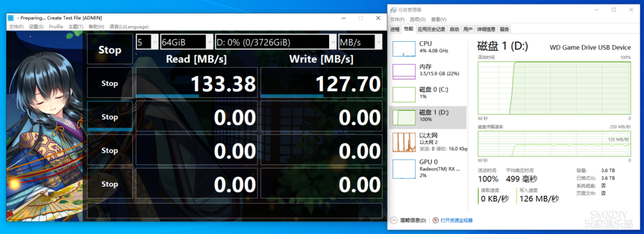The height and width of the screenshot is (234, 644).
Task: Click the WD Game Drive USB Device label
Action: 590,47
